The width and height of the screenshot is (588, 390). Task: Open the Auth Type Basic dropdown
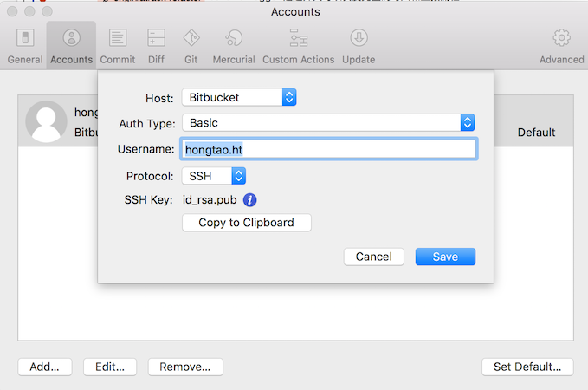point(328,123)
